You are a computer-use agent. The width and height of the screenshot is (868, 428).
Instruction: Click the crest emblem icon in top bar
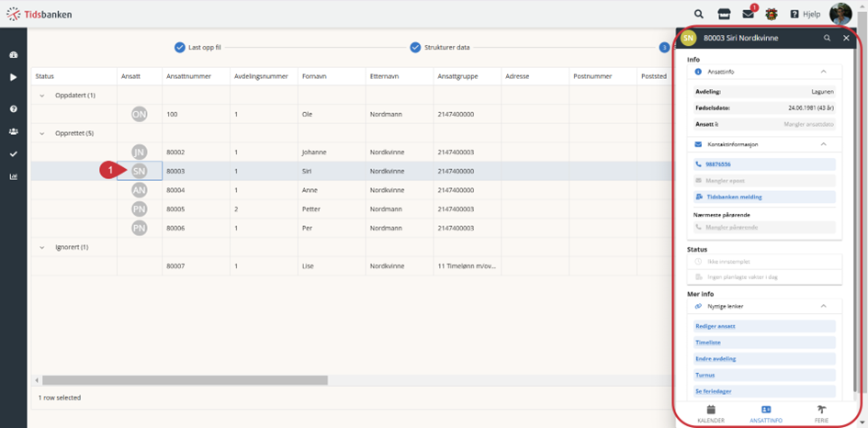pyautogui.click(x=772, y=15)
